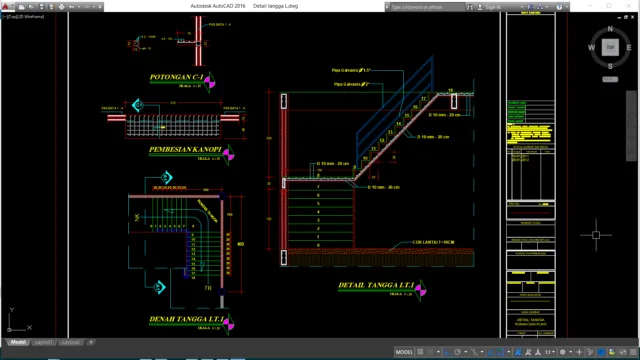Restore the inner drawing window
This screenshot has height=360, width=640.
tap(626, 17)
